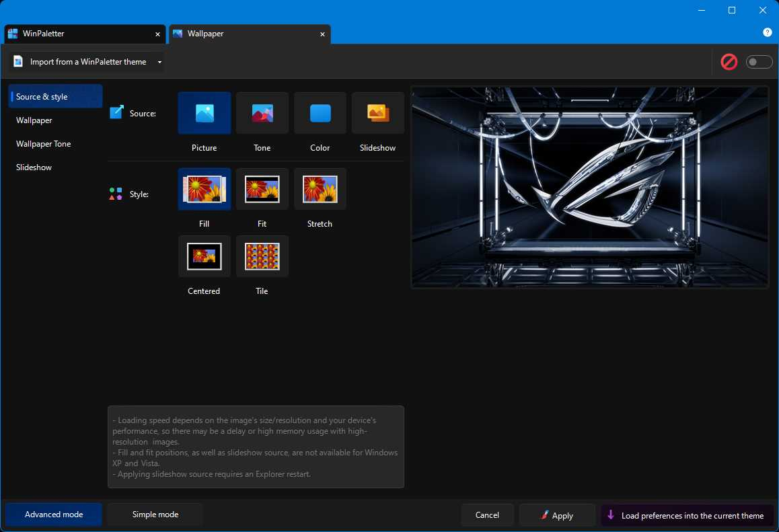The width and height of the screenshot is (779, 532).
Task: Click the Source arrow icon
Action: pos(116,112)
